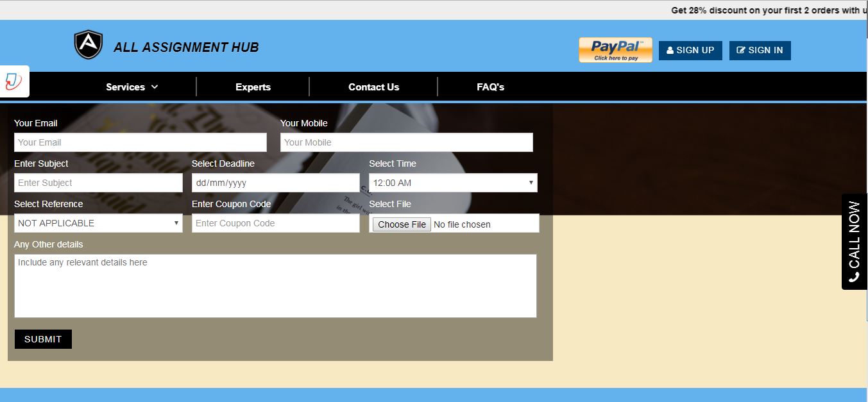Click the PayPal pay badge
This screenshot has height=402, width=868.
pyautogui.click(x=615, y=50)
